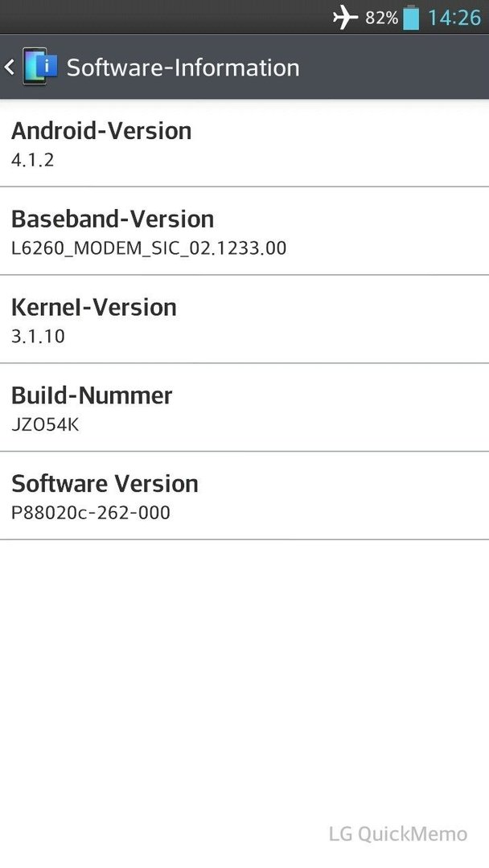Open the Android-Version entry
This screenshot has width=489, height=868.
coord(244,143)
